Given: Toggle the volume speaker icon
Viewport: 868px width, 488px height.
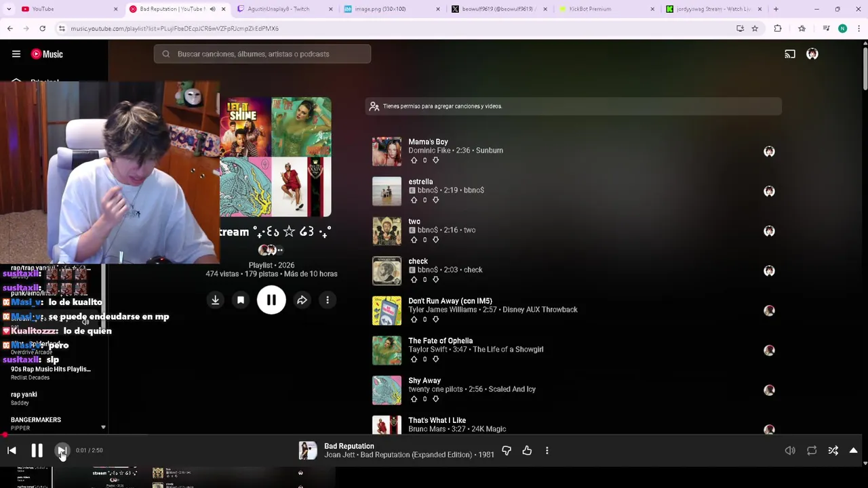Looking at the screenshot, I should pyautogui.click(x=790, y=451).
